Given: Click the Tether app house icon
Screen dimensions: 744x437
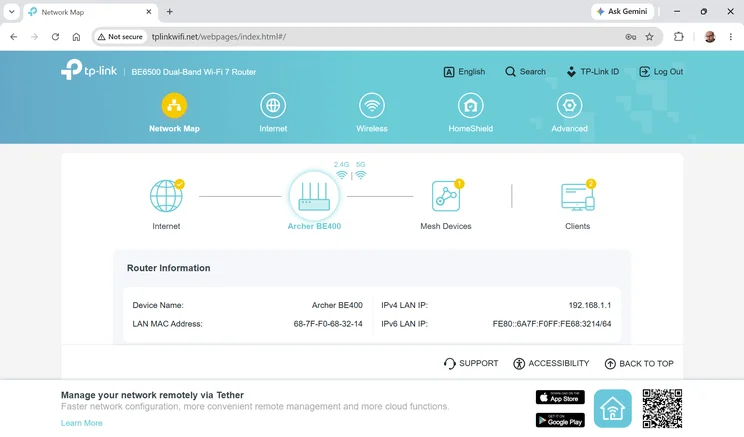Looking at the screenshot, I should pos(613,409).
